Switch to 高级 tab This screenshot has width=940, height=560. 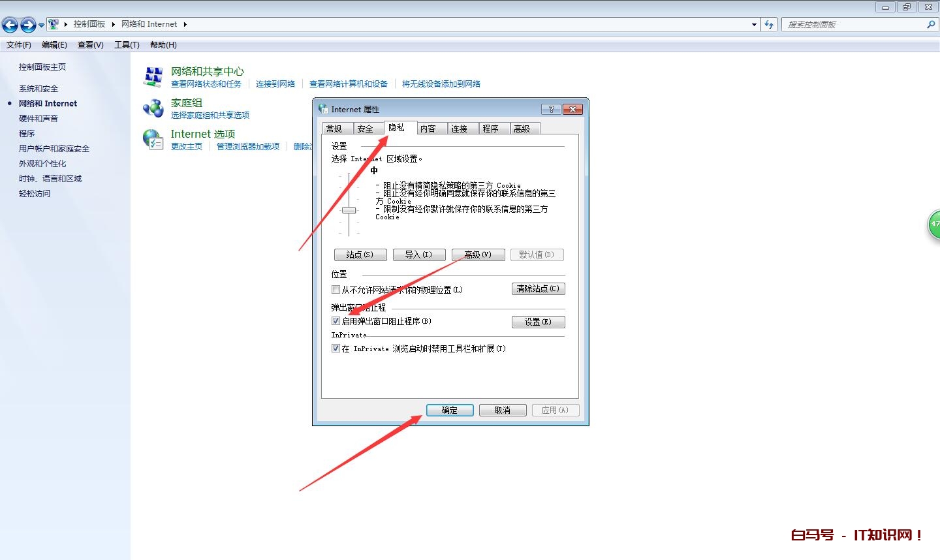(525, 129)
